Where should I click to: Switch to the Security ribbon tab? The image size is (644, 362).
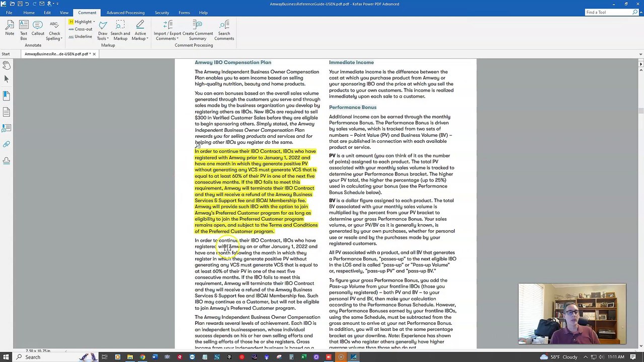pyautogui.click(x=162, y=13)
